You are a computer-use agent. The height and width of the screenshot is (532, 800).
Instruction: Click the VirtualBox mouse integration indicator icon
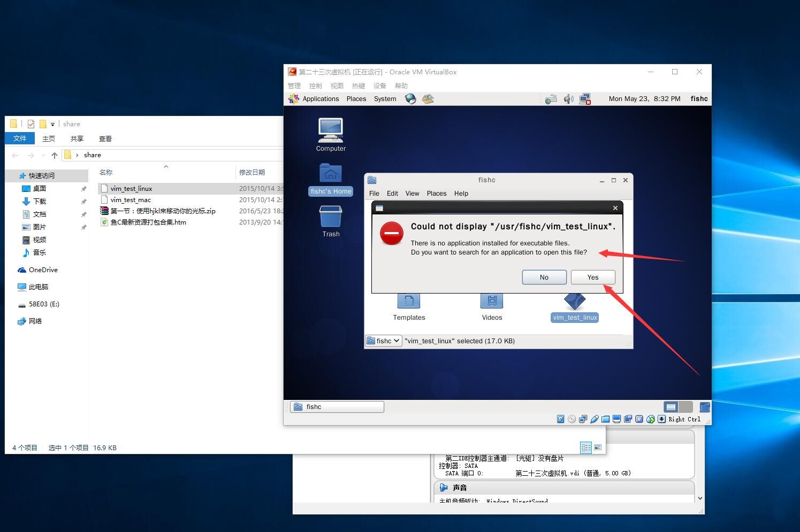(651, 419)
